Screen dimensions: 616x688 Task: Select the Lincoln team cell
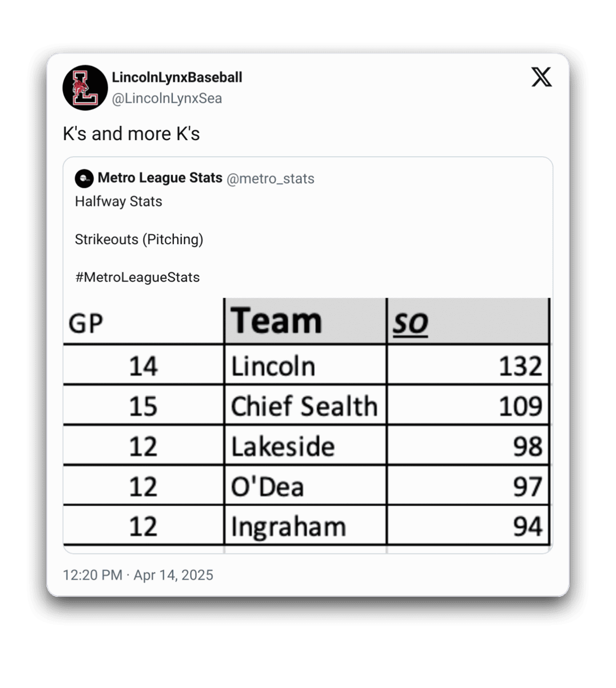click(273, 366)
